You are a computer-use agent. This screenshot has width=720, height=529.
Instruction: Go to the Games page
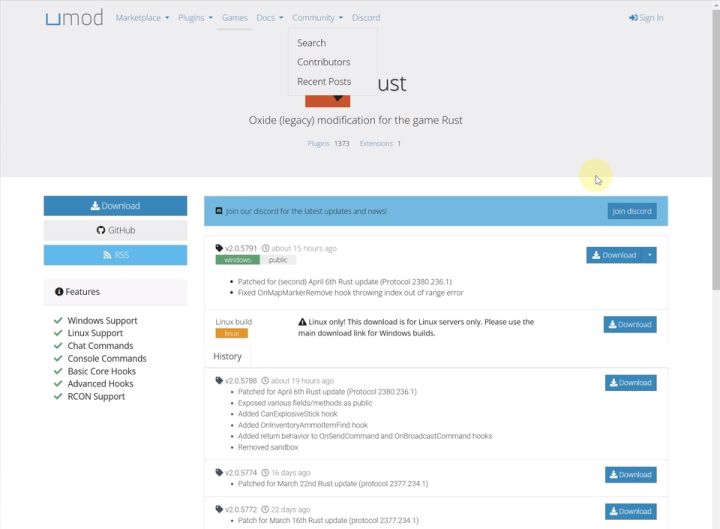pos(235,18)
